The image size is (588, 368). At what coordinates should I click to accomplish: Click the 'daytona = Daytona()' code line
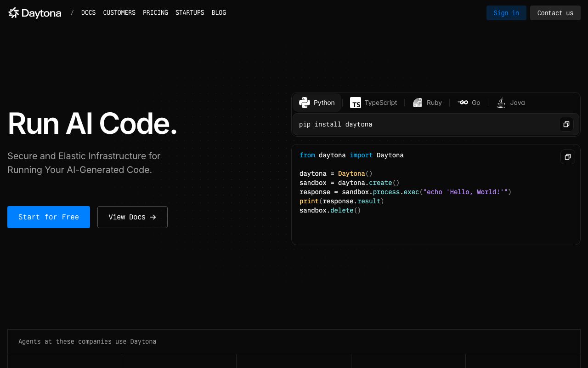[x=336, y=173]
